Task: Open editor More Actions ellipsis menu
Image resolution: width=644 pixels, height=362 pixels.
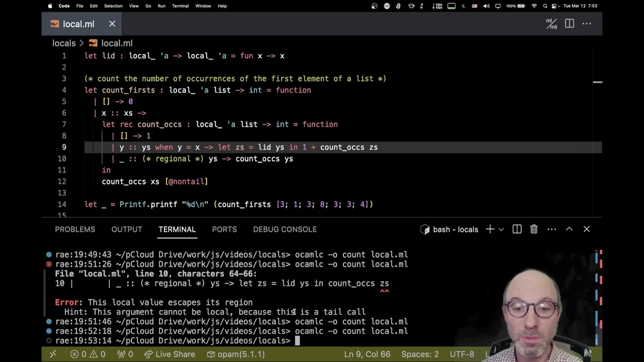Action: (x=587, y=24)
